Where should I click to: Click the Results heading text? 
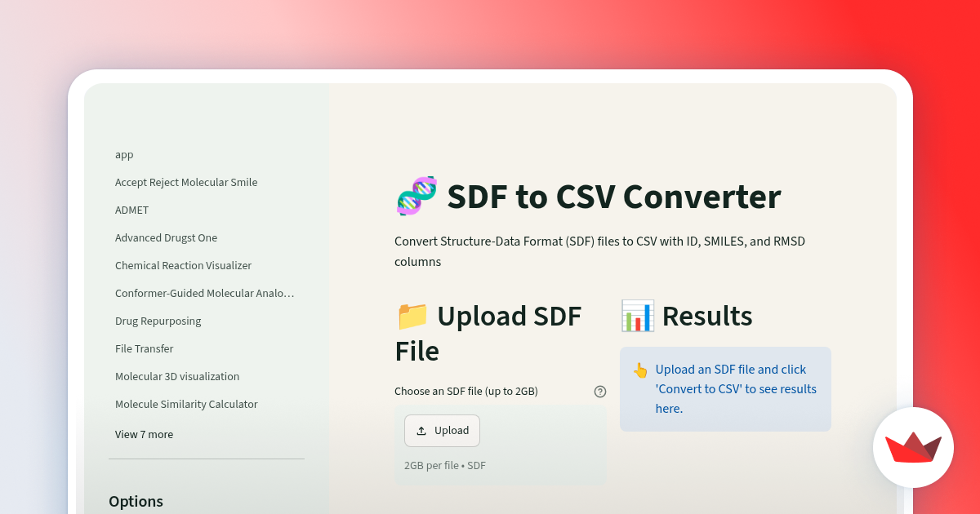(x=707, y=316)
